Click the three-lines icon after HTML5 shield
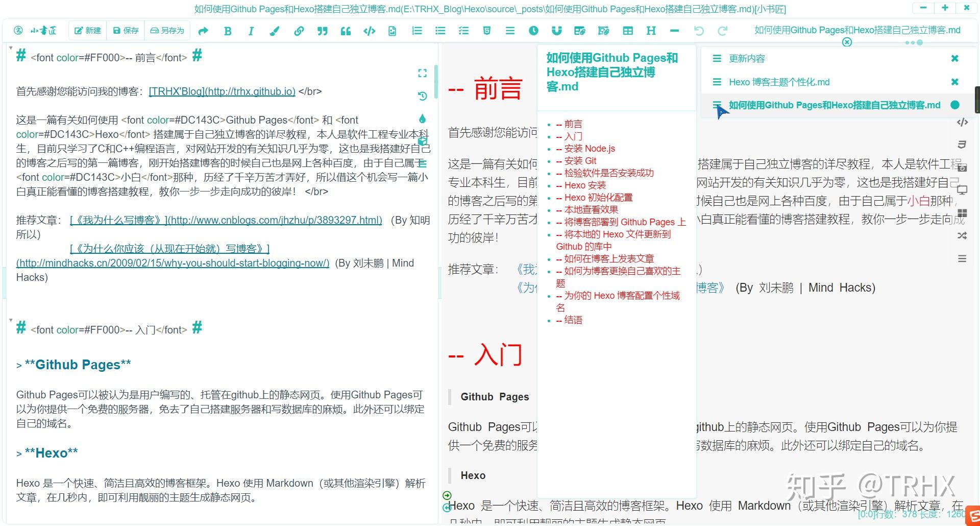Image resolution: width=980 pixels, height=526 pixels. point(510,31)
